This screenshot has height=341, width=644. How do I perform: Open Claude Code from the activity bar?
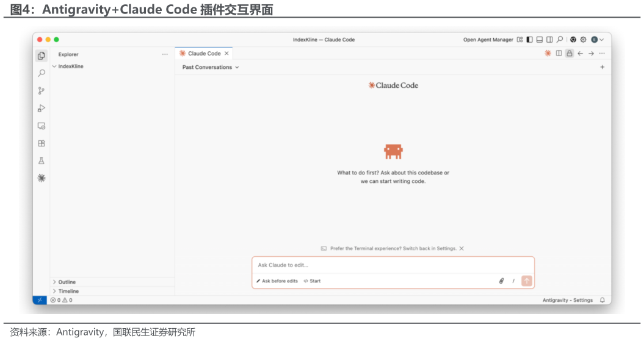[42, 178]
